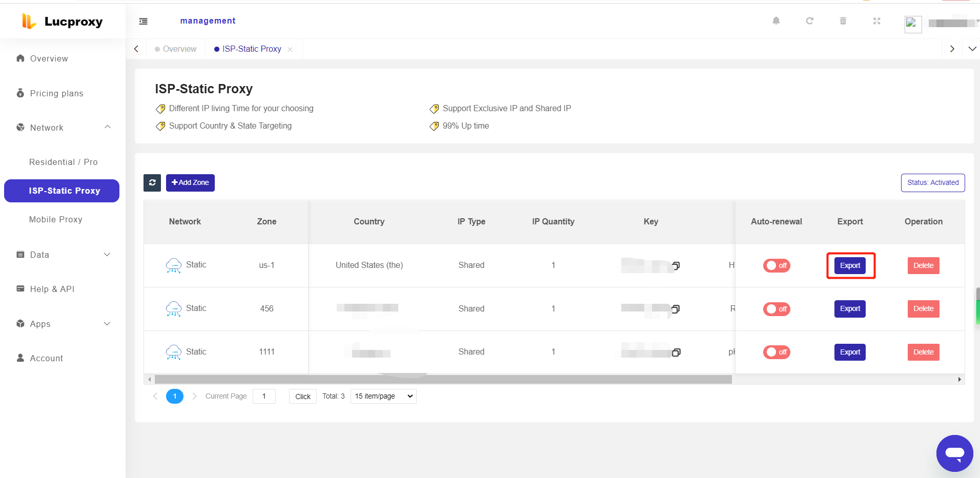Click the United States (the) cell
Image resolution: width=980 pixels, height=478 pixels.
click(369, 265)
